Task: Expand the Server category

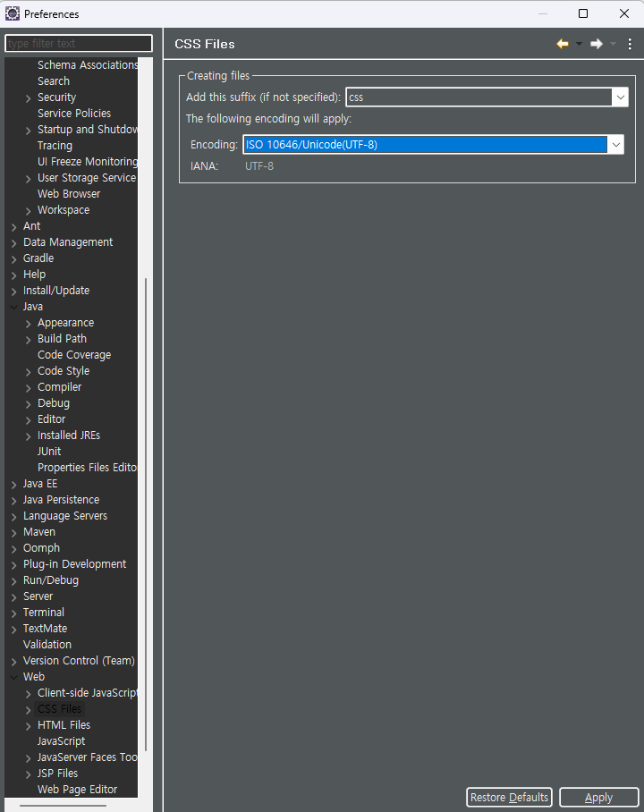Action: click(x=14, y=597)
